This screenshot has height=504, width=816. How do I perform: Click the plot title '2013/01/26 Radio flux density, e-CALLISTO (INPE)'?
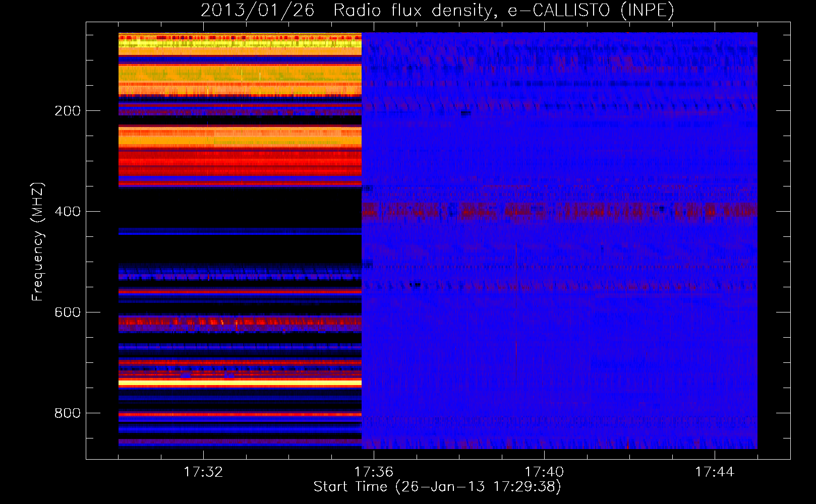437,10
